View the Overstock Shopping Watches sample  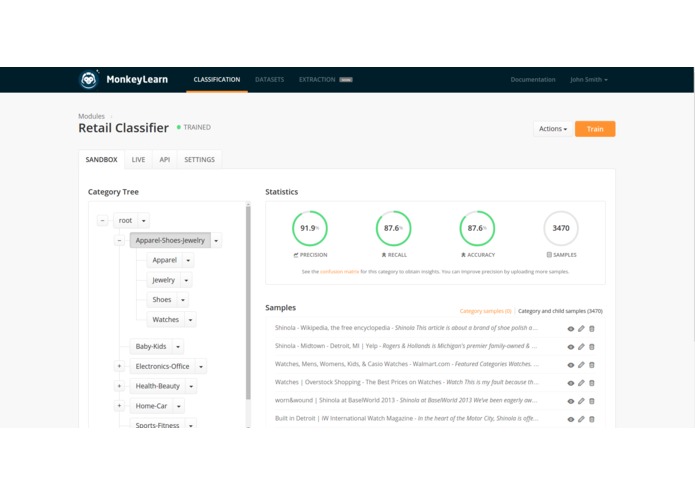pos(570,383)
